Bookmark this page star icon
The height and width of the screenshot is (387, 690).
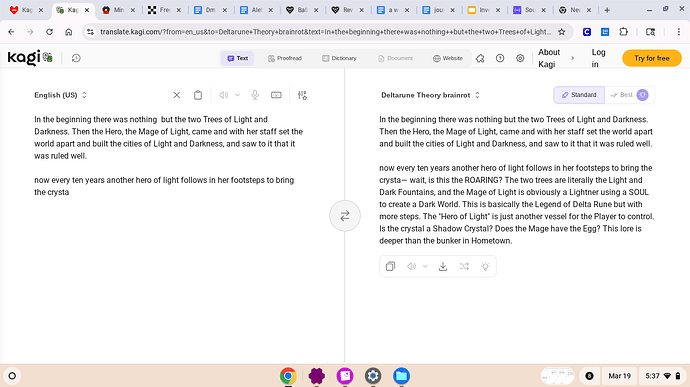click(562, 32)
